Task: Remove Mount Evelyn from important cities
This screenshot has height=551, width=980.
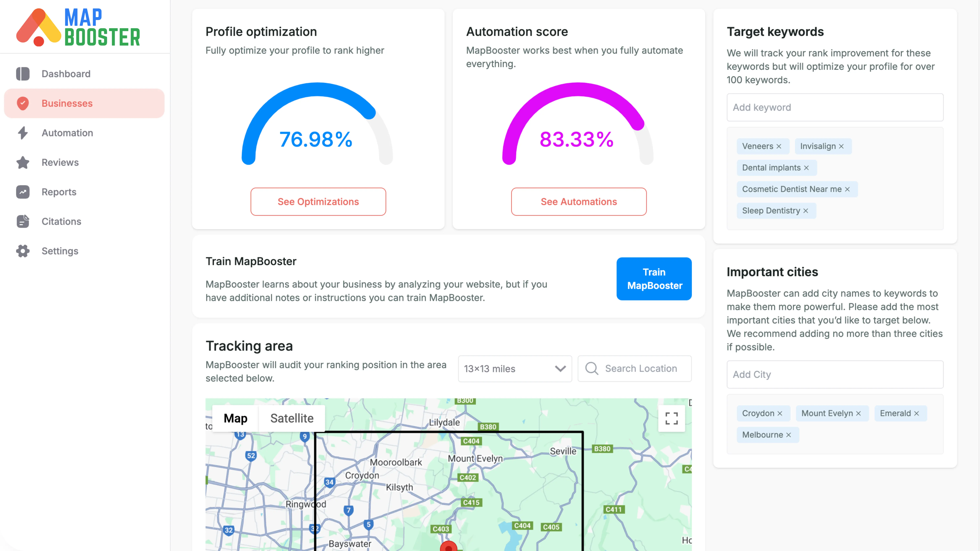Action: (x=858, y=413)
